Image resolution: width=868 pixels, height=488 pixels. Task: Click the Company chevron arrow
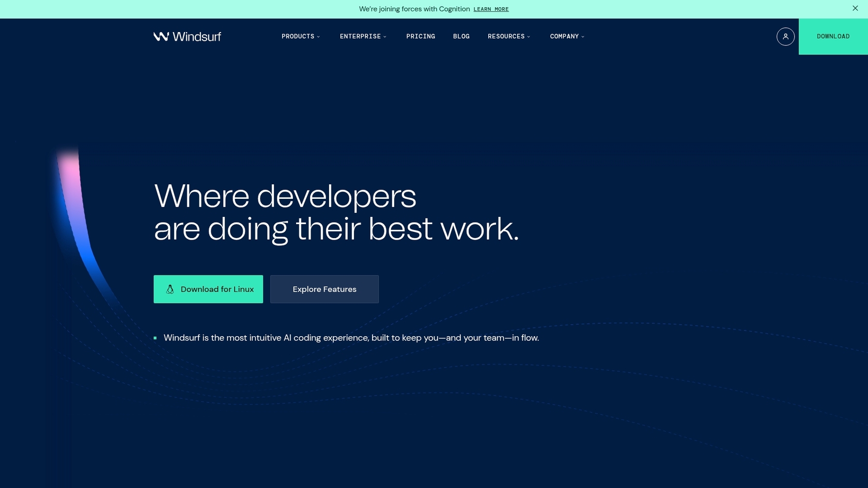tap(583, 37)
